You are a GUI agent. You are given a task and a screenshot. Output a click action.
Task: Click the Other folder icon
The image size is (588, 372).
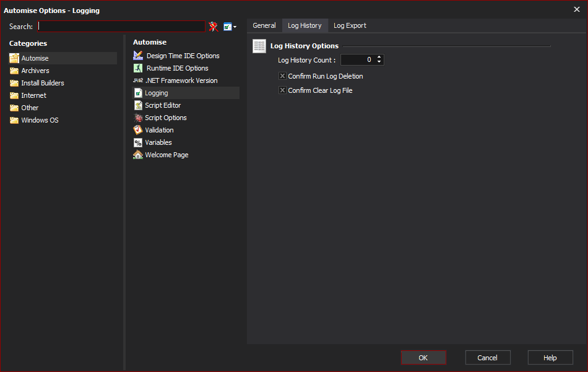(14, 108)
